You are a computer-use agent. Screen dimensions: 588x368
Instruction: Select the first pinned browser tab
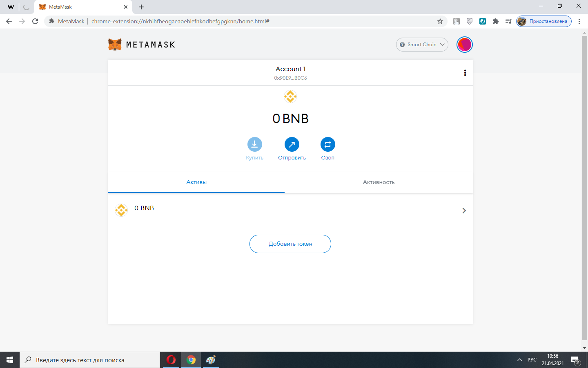[x=11, y=7]
